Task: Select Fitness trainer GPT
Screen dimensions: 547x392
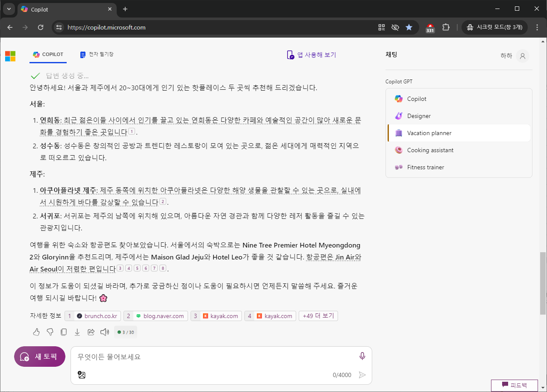Action: click(459, 167)
